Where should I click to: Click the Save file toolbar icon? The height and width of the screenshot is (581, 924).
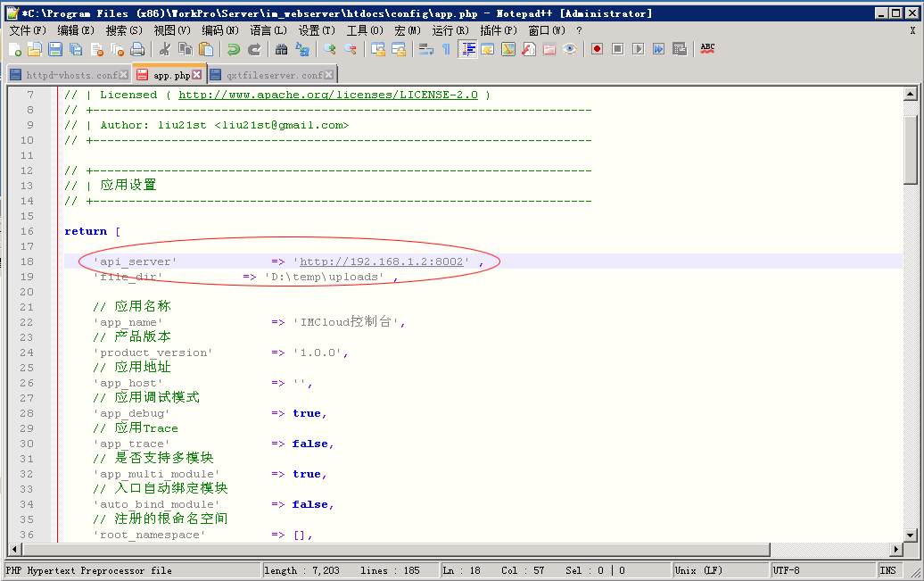click(55, 49)
